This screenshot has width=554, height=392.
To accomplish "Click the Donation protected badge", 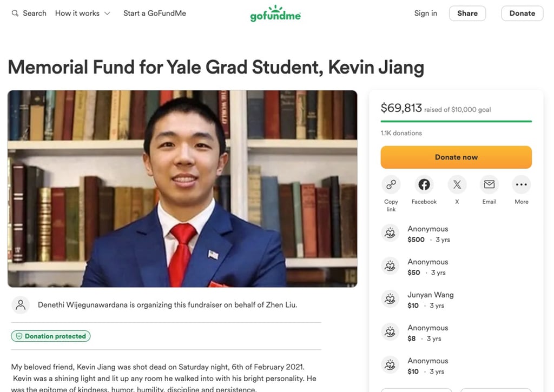I will [50, 336].
